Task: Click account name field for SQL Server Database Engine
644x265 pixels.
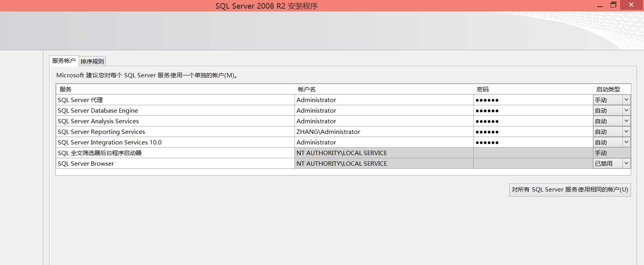Action: (384, 110)
